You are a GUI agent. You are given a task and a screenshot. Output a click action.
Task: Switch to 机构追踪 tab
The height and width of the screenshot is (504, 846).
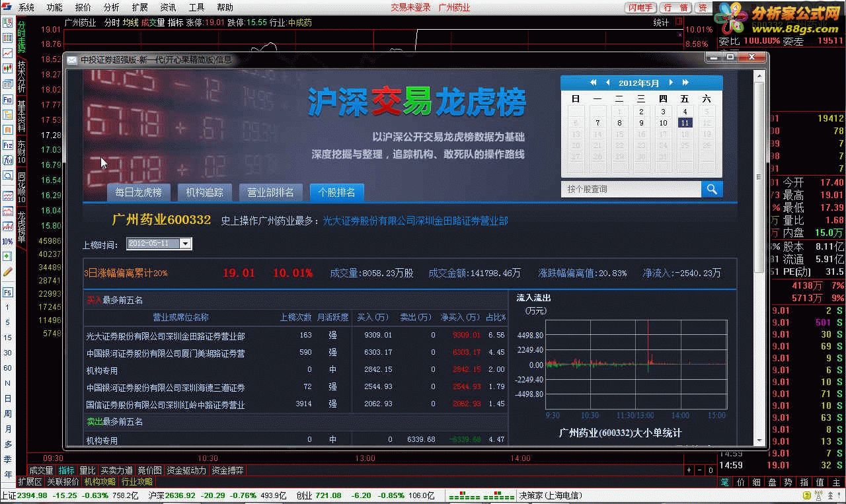[204, 192]
